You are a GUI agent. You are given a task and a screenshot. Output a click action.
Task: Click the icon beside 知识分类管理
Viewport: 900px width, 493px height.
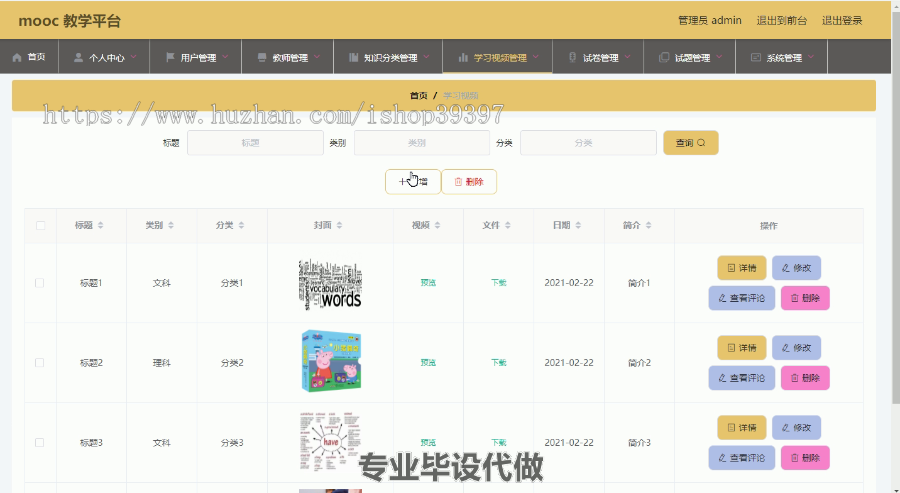[354, 57]
